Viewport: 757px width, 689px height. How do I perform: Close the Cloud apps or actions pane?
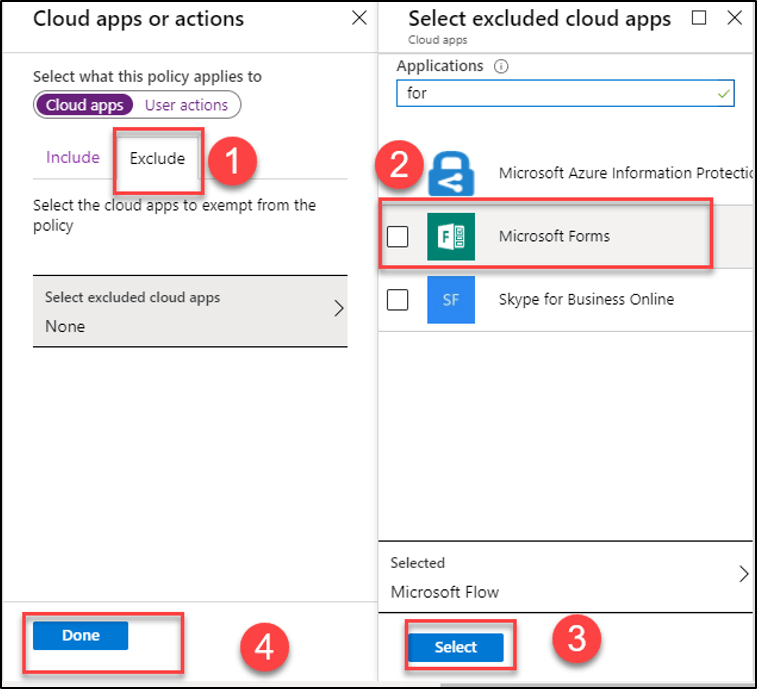(359, 19)
